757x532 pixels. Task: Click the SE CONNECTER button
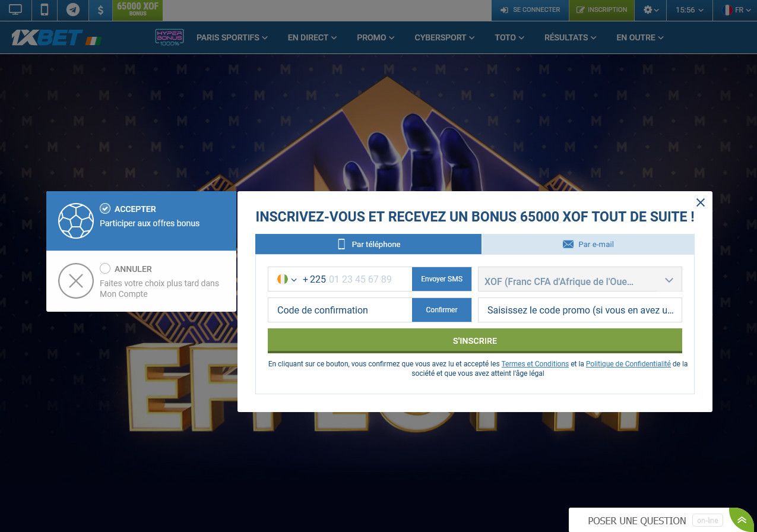point(530,10)
